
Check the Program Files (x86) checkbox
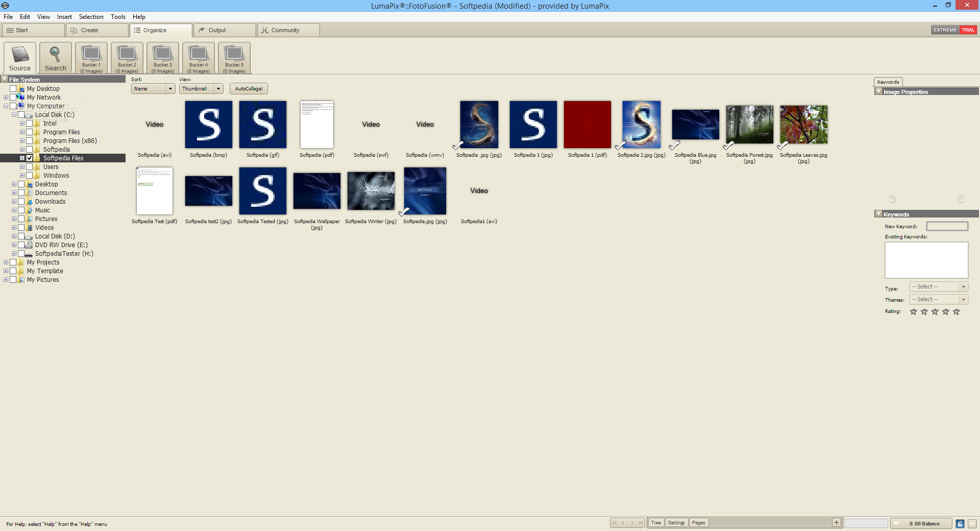[30, 141]
